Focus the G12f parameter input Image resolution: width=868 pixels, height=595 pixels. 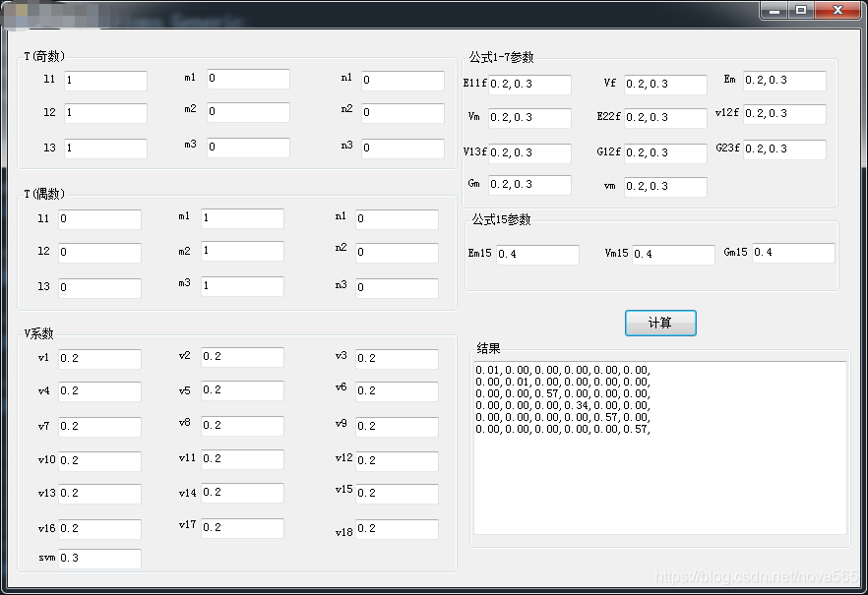[665, 153]
